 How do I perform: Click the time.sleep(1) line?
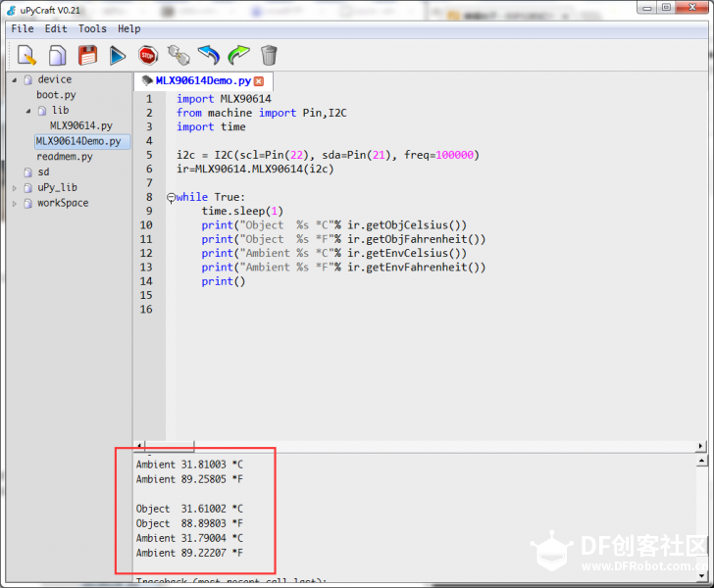click(242, 211)
